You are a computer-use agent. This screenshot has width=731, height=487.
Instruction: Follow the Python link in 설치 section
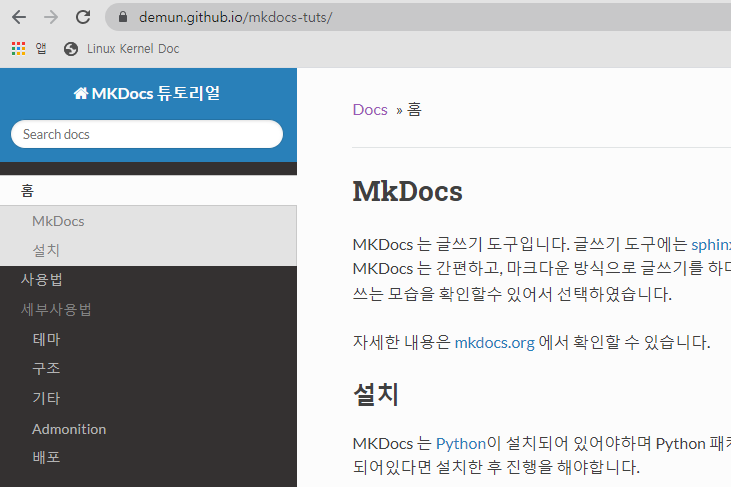coord(461,443)
